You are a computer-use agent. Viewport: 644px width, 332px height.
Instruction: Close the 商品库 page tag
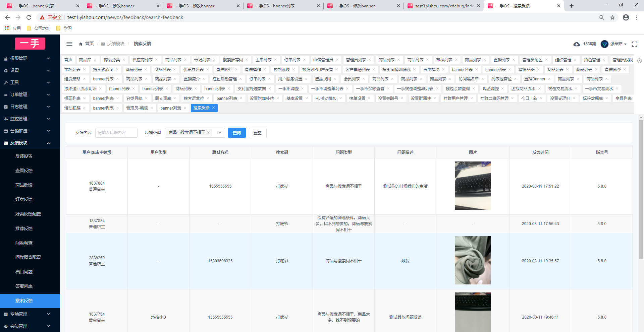pos(95,60)
